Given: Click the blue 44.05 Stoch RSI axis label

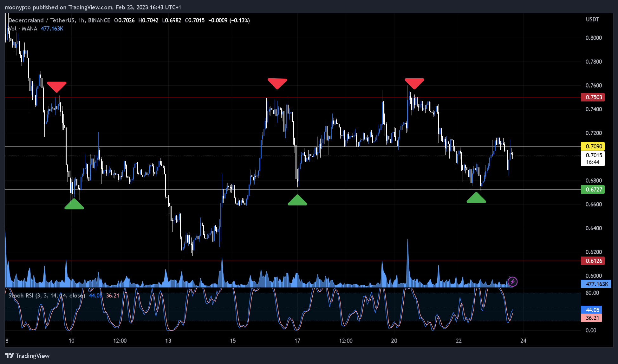Looking at the screenshot, I should [591, 310].
